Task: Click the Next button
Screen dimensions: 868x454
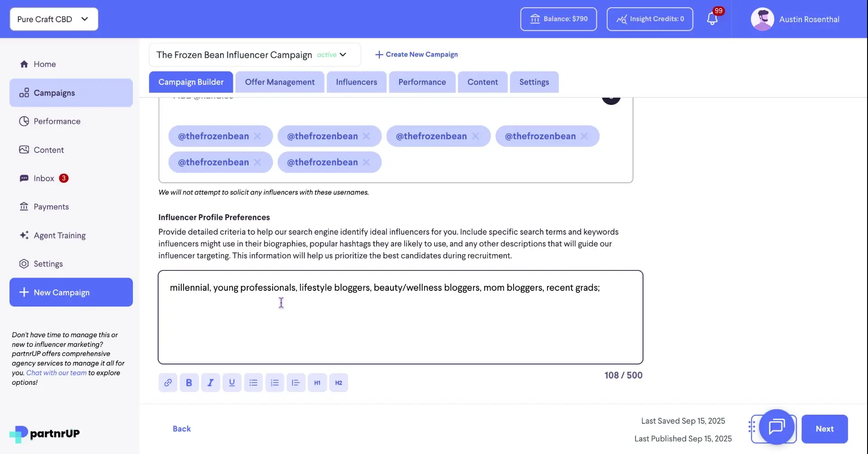Action: click(x=825, y=429)
